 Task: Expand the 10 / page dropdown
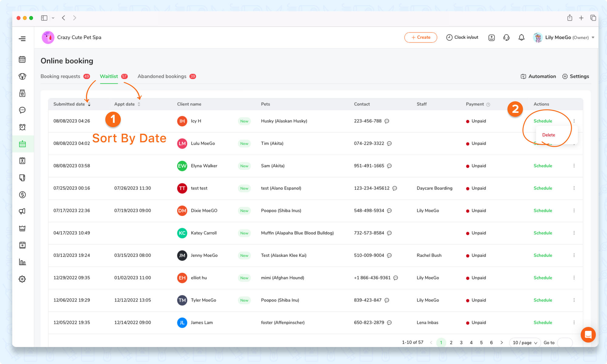pyautogui.click(x=525, y=342)
